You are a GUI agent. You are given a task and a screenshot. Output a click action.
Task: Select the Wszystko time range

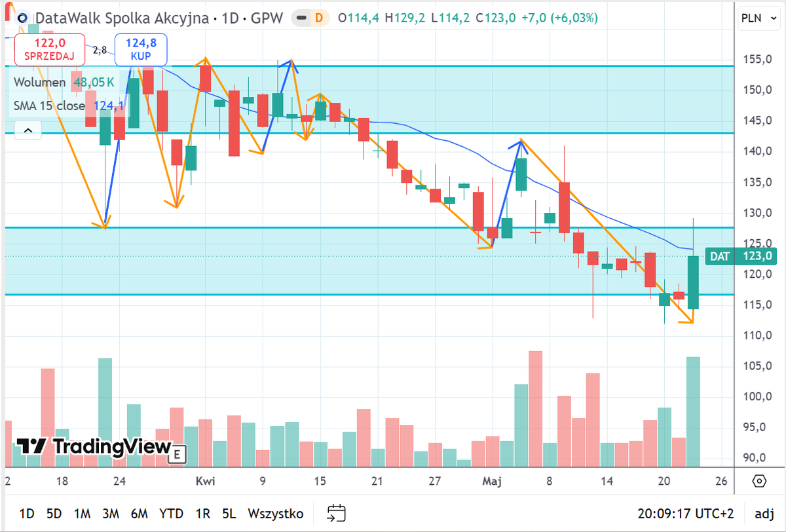[x=275, y=513]
